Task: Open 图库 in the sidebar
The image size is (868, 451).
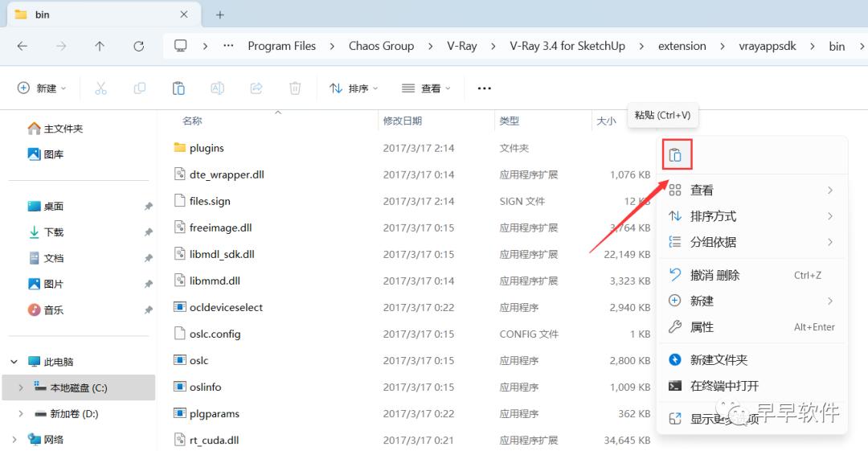Action: [45, 154]
